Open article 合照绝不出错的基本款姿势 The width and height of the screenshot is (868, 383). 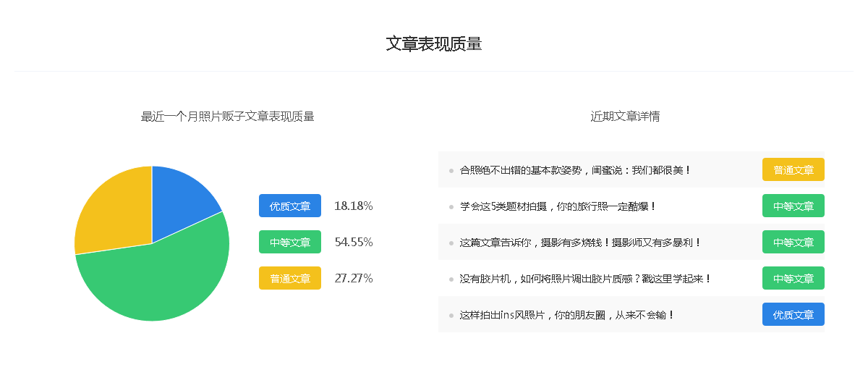(576, 170)
